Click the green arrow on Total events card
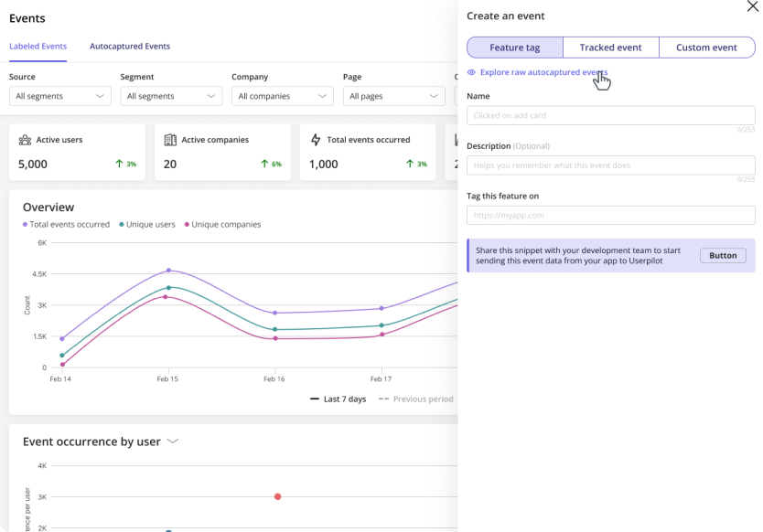Image resolution: width=763 pixels, height=532 pixels. [x=410, y=165]
